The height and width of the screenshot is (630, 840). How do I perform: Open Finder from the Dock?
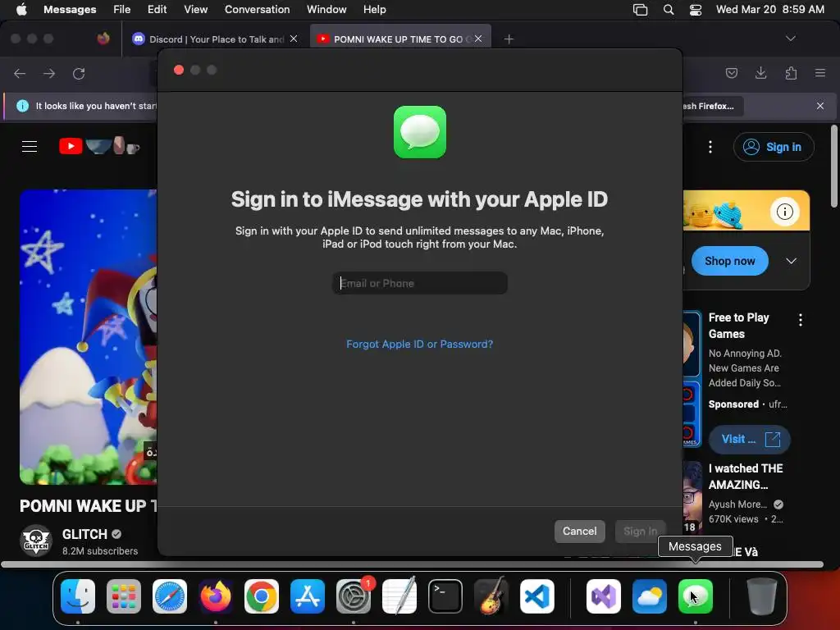point(78,596)
